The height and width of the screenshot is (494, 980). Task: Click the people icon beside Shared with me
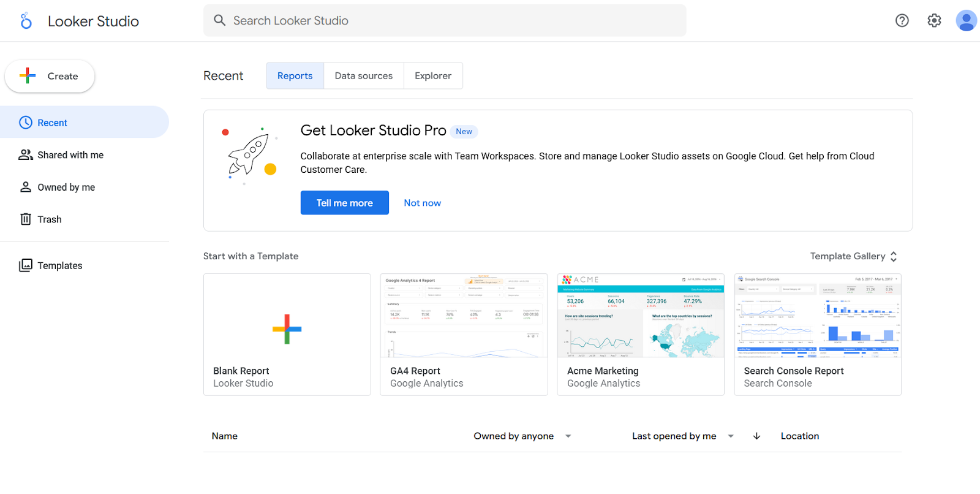click(x=26, y=155)
